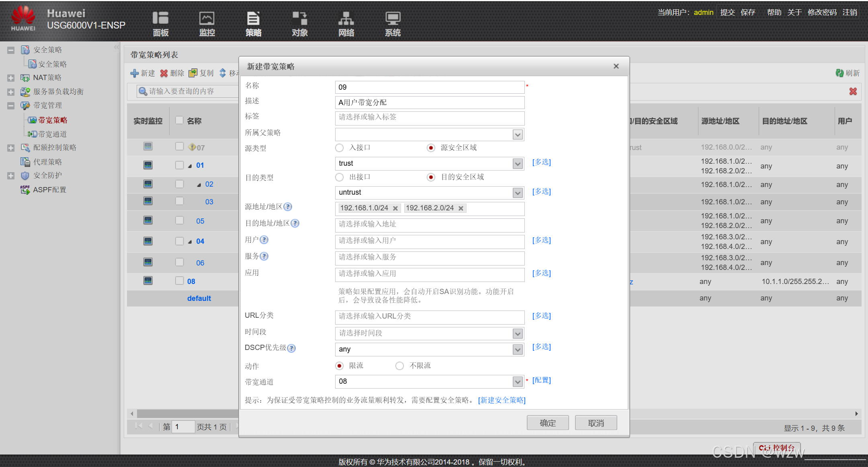
Task: Click the 网络 network icon
Action: coord(346,19)
